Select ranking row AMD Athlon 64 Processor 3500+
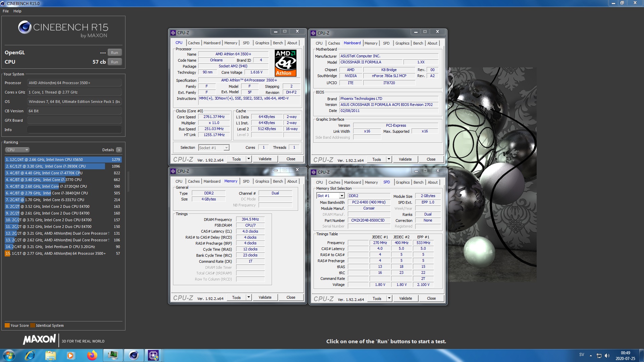The image size is (644, 362). click(63, 253)
